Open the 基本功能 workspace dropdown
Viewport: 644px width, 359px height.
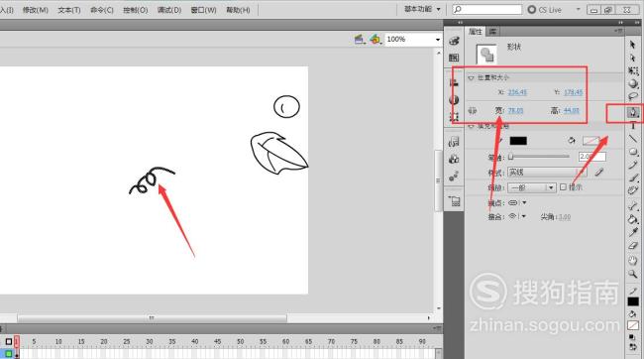click(423, 9)
